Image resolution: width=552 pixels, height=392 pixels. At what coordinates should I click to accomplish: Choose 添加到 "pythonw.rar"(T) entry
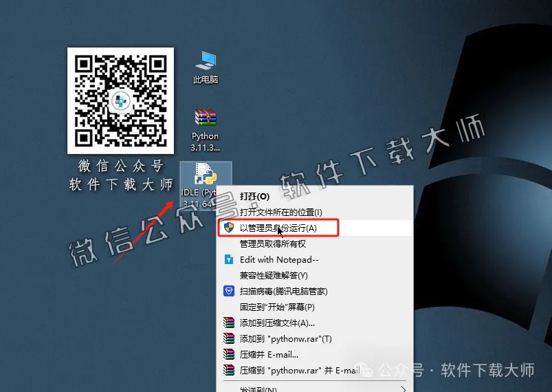click(315, 339)
